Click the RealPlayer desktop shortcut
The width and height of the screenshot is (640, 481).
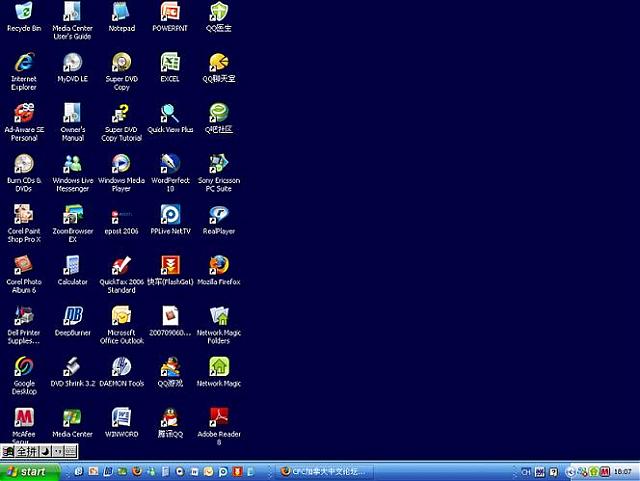[219, 214]
